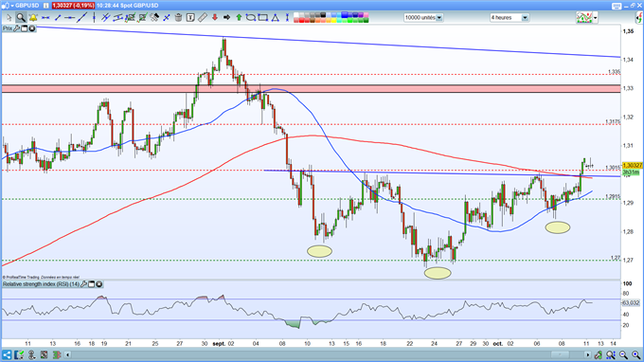Pick the long diagonal trend line tool
The image size is (644, 362).
[81, 18]
